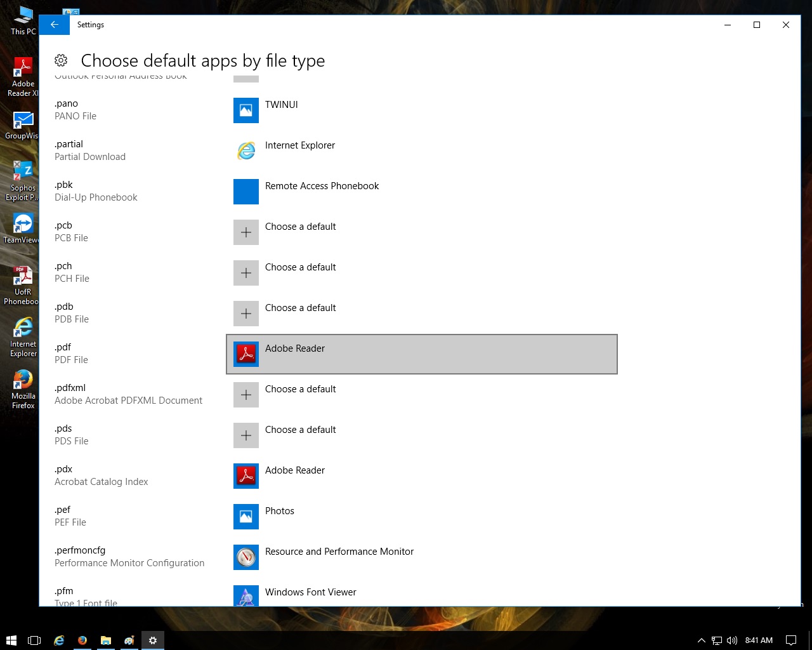This screenshot has width=812, height=650.
Task: Click the plus icon for .pds
Action: coord(246,435)
